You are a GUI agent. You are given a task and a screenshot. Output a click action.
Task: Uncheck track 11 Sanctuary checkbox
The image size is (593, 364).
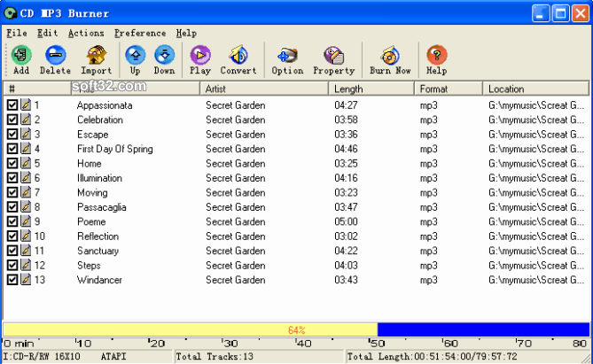[12, 251]
